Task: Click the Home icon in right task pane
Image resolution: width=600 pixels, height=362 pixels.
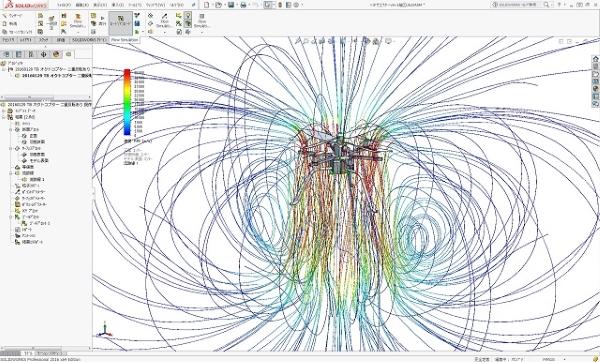Action: coord(595,59)
